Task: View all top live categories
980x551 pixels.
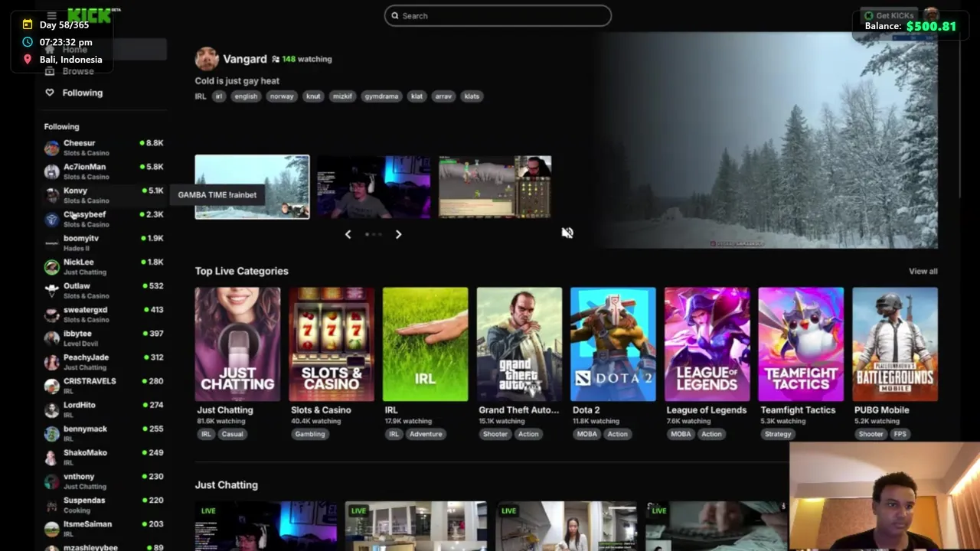Action: pos(923,271)
